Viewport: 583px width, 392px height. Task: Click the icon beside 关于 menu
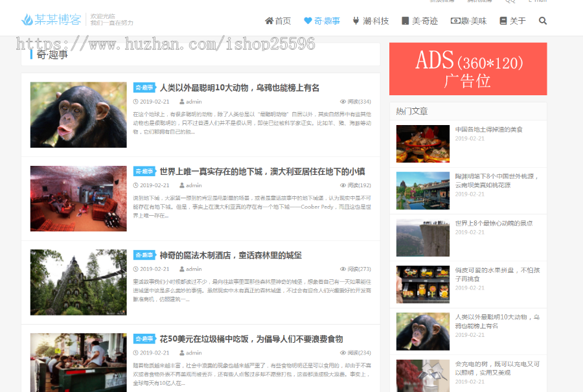pos(503,21)
